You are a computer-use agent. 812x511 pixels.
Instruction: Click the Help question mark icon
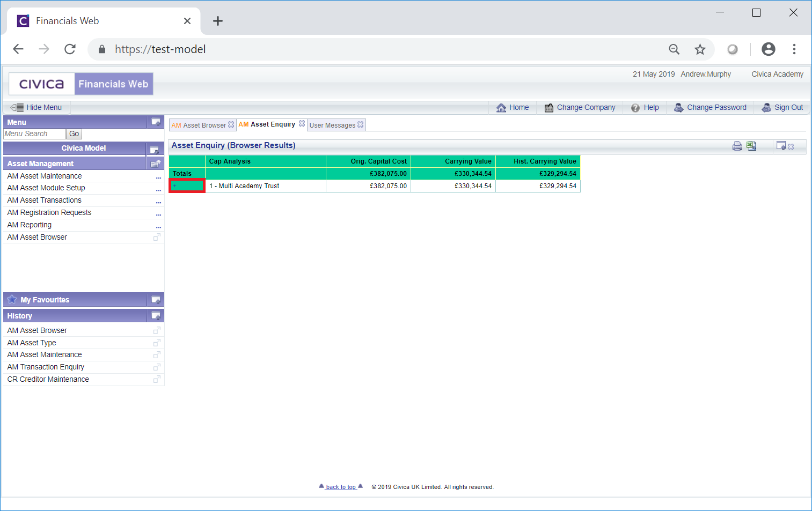[635, 108]
